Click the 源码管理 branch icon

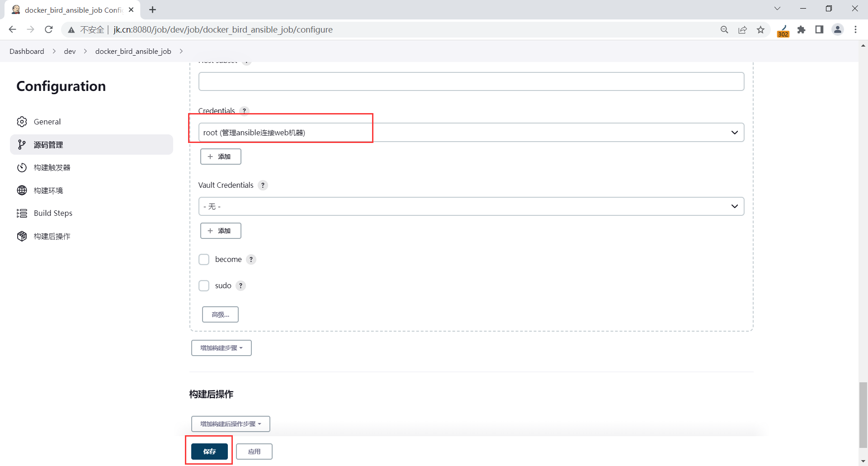coord(22,144)
